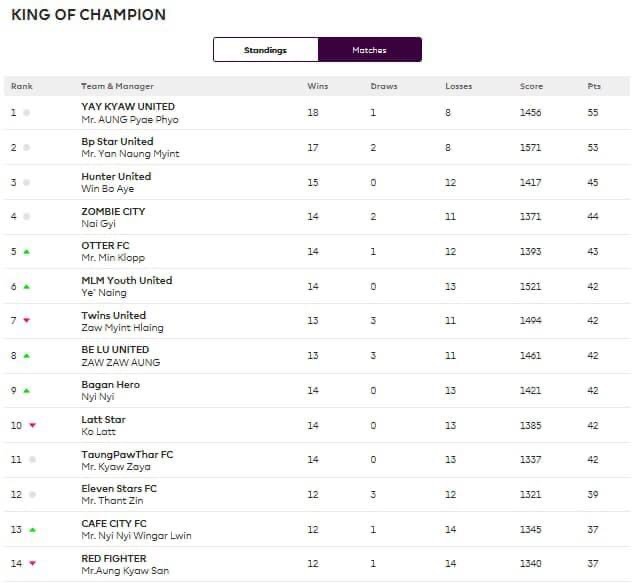Click the green up arrow beside MLM Youth United

coord(26,287)
